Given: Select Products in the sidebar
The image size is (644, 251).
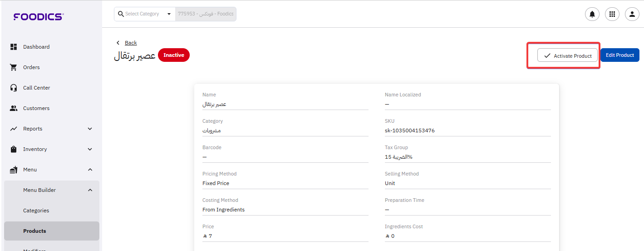Looking at the screenshot, I should (x=34, y=231).
